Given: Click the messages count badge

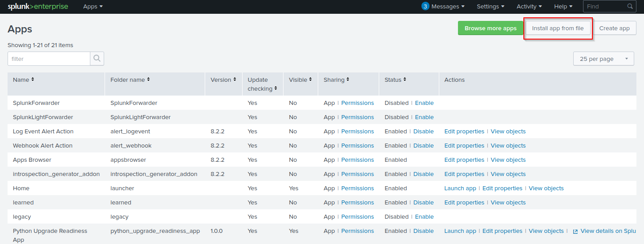Looking at the screenshot, I should click(425, 7).
